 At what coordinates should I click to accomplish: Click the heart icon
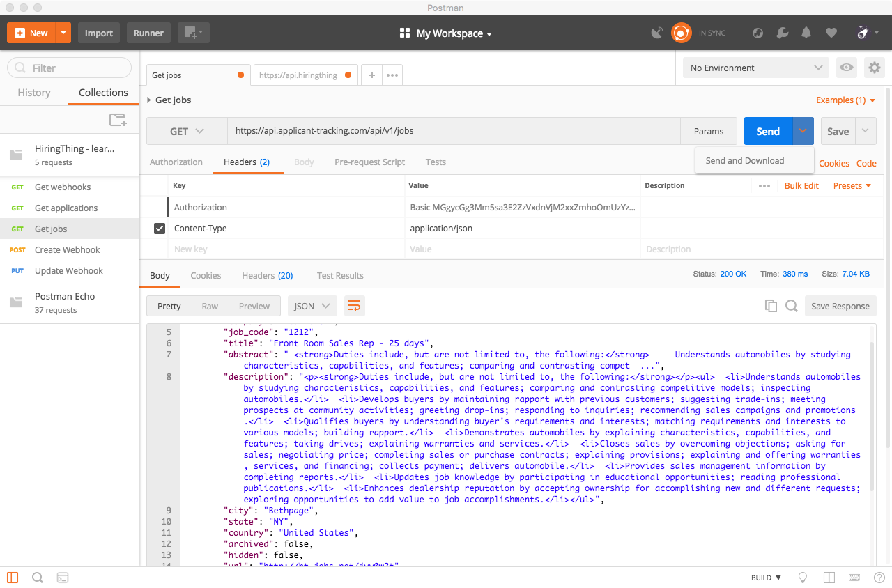coord(831,33)
